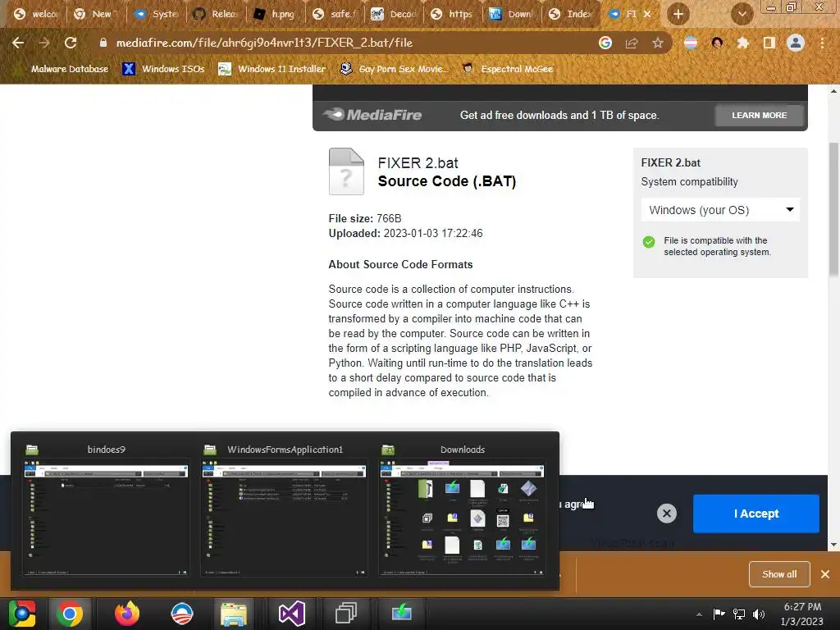The height and width of the screenshot is (630, 840).
Task: Click the volume speaker icon
Action: click(x=759, y=614)
